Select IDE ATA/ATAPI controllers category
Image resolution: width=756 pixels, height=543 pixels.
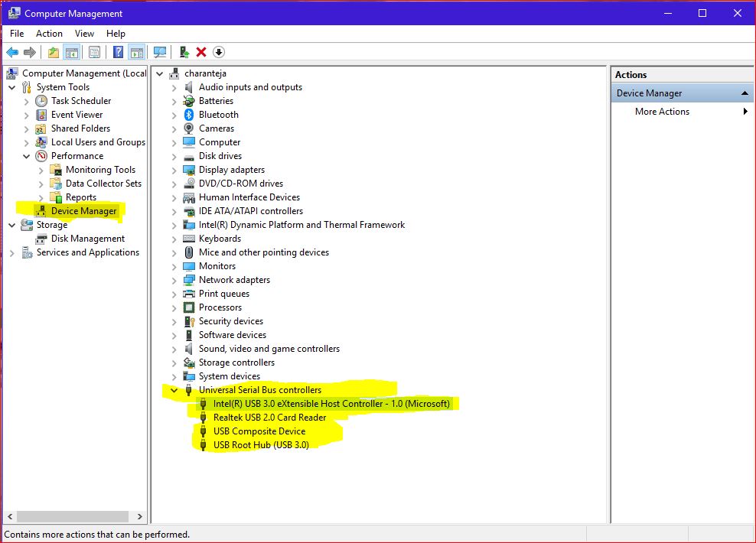[x=251, y=211]
